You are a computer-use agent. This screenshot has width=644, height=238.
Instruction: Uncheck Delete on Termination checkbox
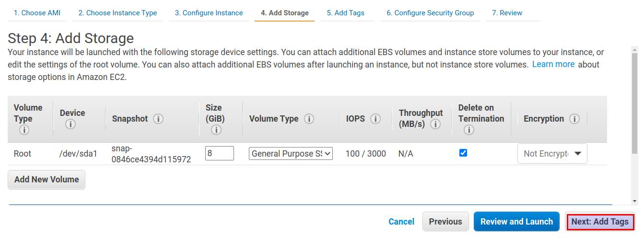pos(463,153)
